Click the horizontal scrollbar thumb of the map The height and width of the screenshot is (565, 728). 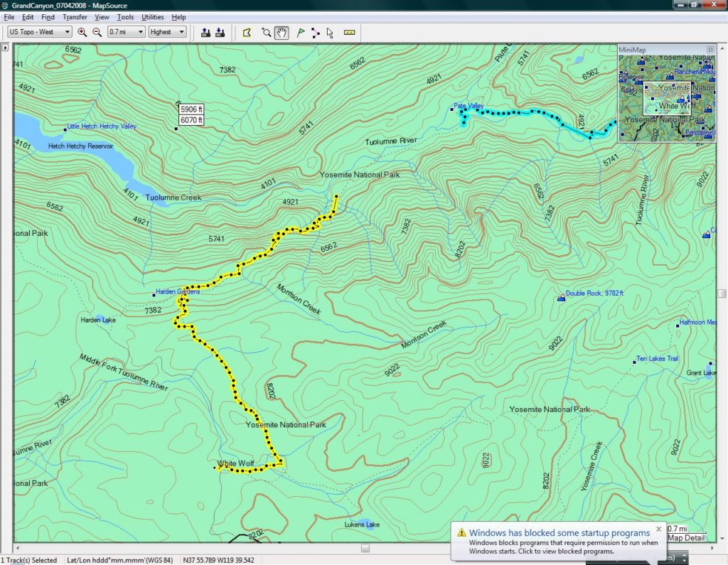point(365,548)
